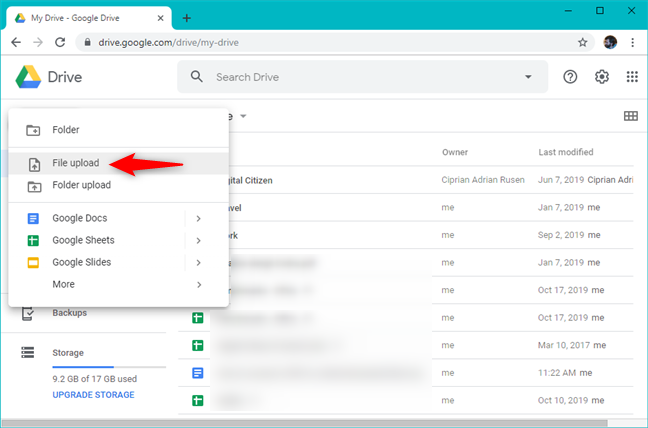Click Sheets file icon in Mar 10, 2017 row
648x428 pixels.
click(x=198, y=345)
